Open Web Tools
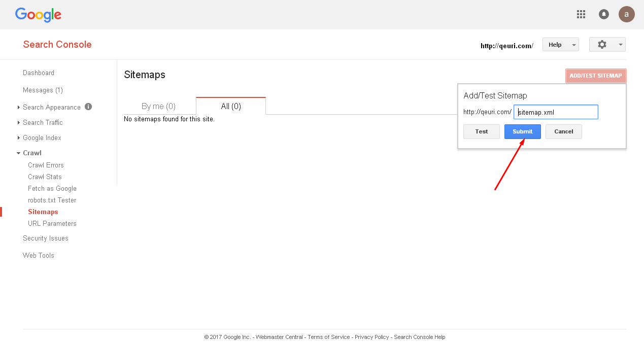The width and height of the screenshot is (644, 342). (x=39, y=255)
